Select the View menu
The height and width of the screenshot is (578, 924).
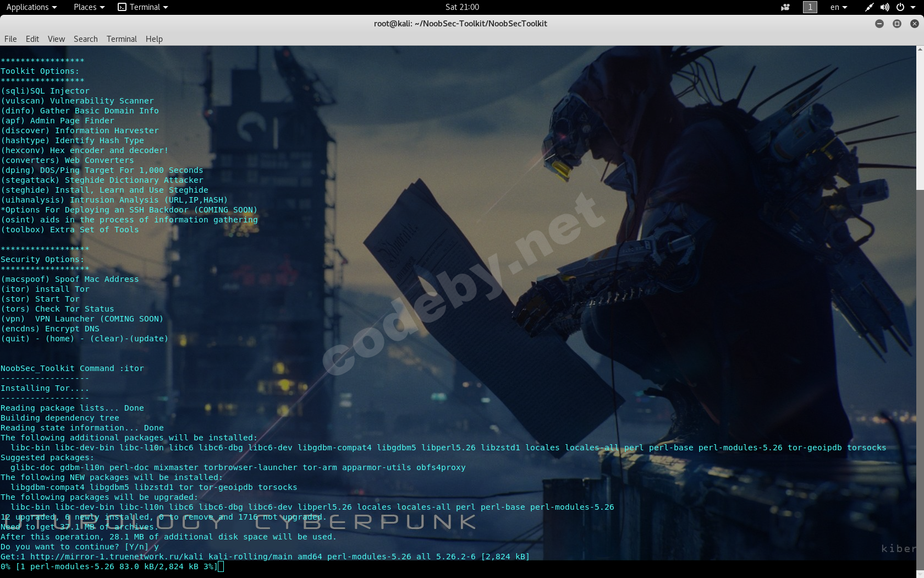tap(56, 39)
